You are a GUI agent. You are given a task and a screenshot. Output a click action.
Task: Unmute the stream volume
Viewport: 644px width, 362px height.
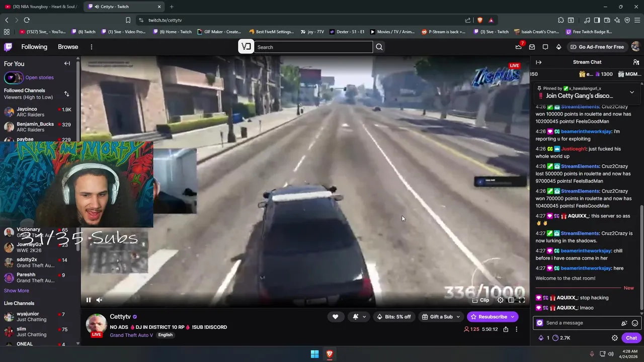[99, 300]
